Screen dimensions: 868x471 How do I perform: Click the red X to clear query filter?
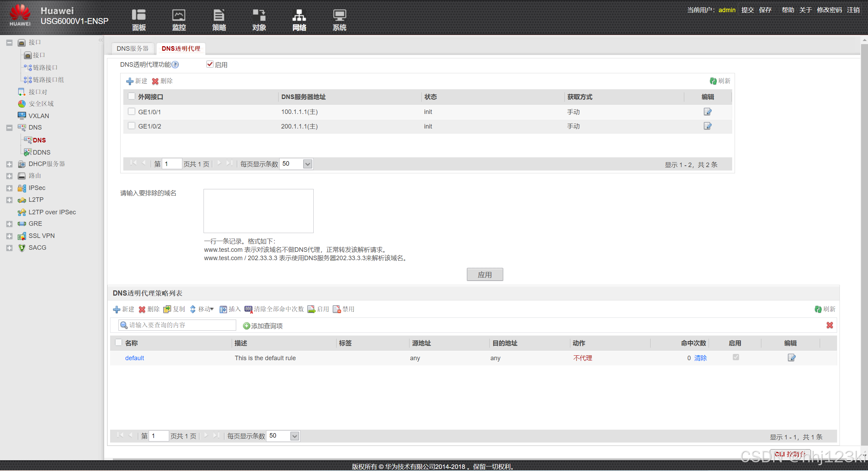pos(829,325)
